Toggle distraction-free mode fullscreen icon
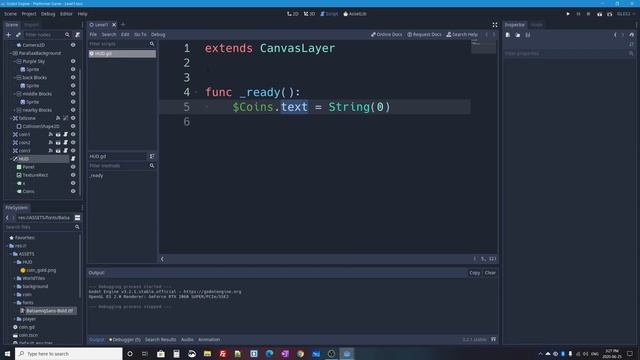This screenshot has height=360, width=640. click(x=495, y=25)
